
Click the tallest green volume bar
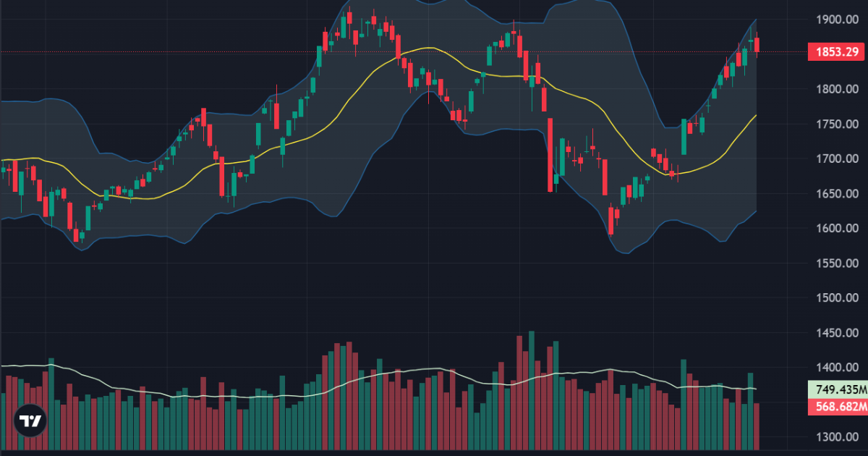click(x=532, y=391)
